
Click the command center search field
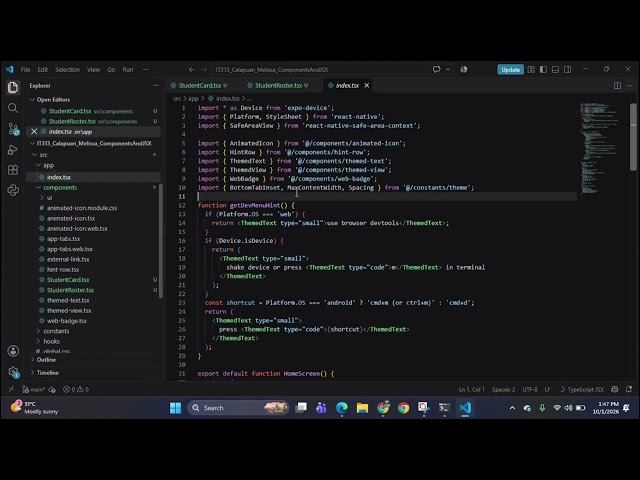(322, 69)
